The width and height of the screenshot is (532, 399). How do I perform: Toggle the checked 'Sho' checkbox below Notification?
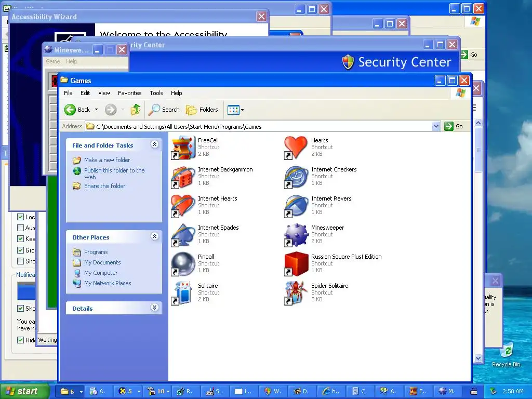tap(20, 309)
